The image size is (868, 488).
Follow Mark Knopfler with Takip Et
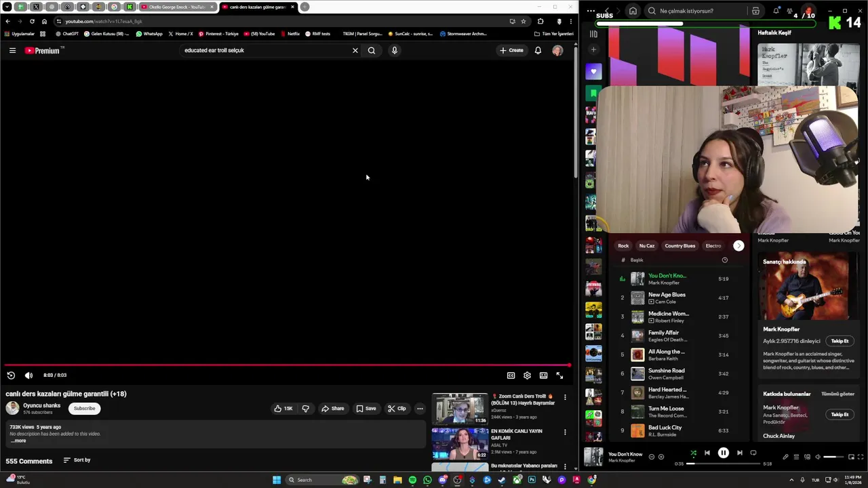840,341
